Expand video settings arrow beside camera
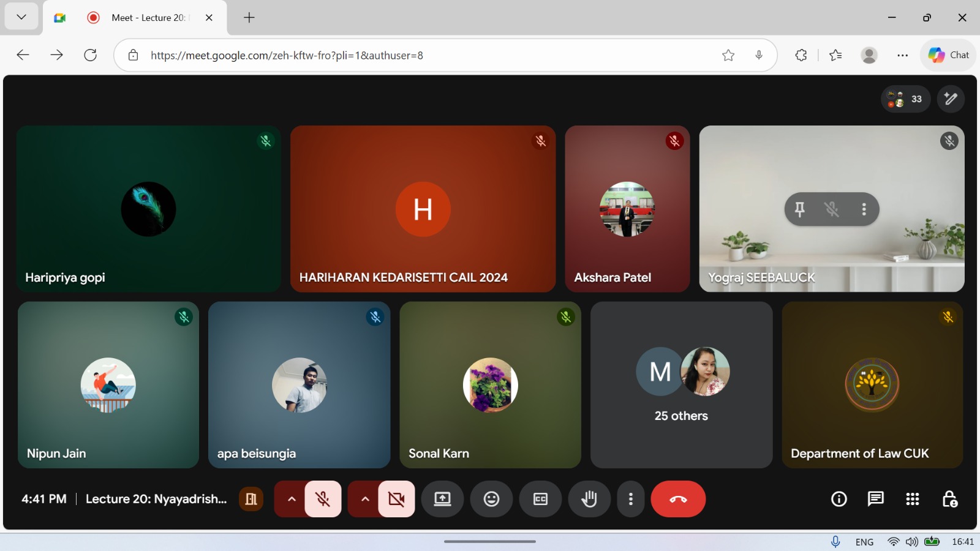Screen dimensions: 980x551 pyautogui.click(x=365, y=499)
